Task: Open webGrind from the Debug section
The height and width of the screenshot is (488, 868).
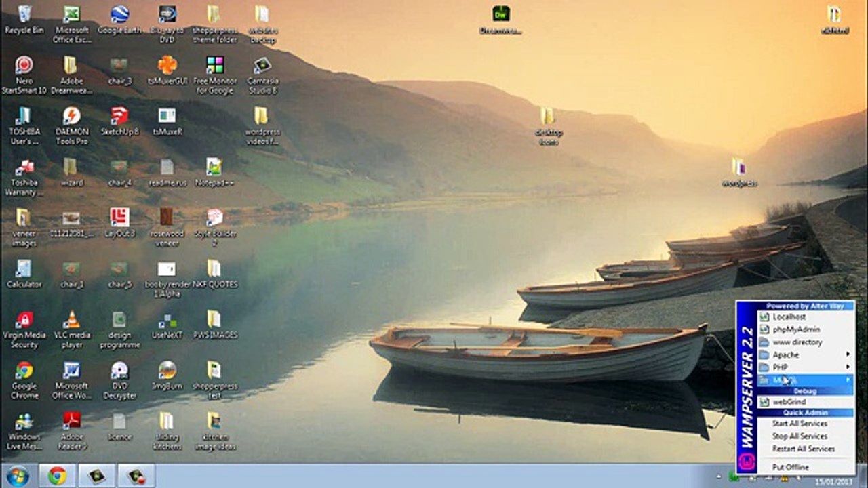Action: [x=805, y=402]
